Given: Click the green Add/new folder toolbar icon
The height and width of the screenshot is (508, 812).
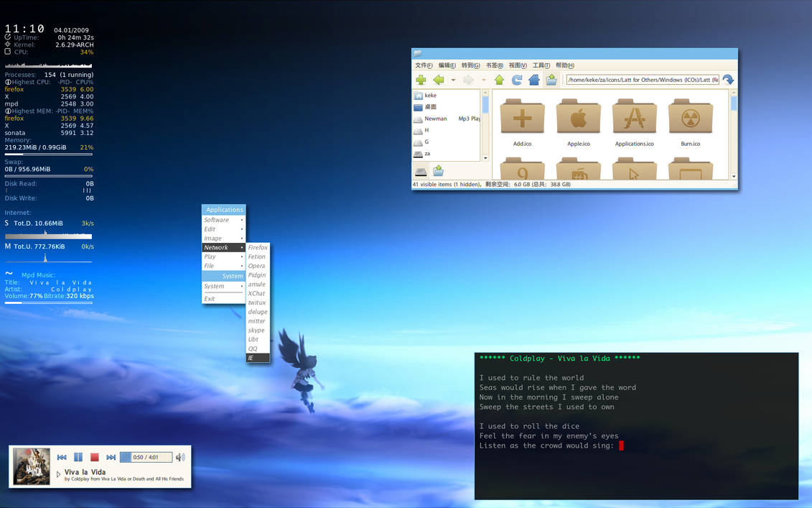Looking at the screenshot, I should click(x=421, y=80).
